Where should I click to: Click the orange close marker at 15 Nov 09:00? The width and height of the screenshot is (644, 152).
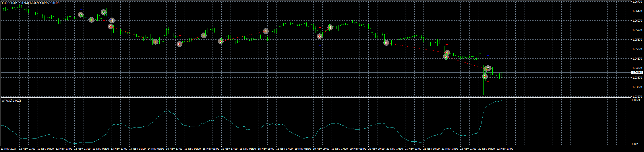pyautogui.click(x=204, y=35)
